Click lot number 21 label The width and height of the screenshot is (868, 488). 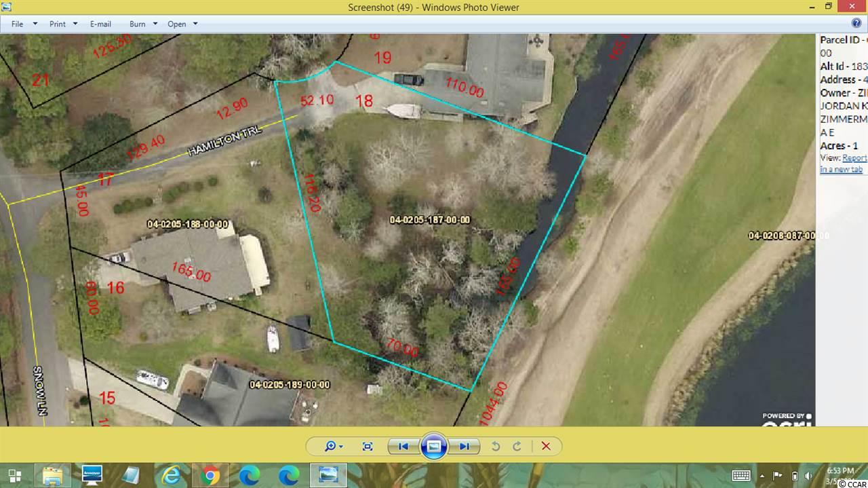point(41,80)
